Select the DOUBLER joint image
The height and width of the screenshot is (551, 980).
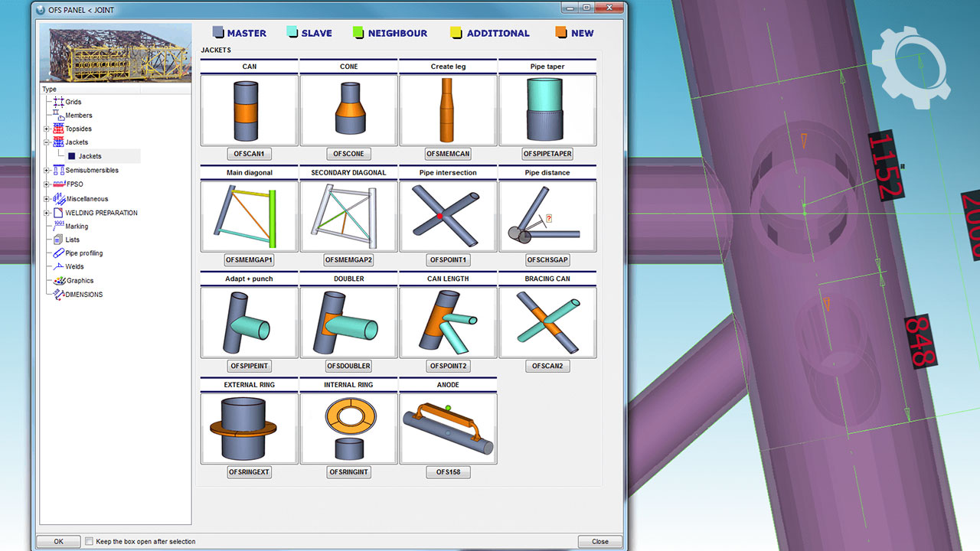[x=348, y=322]
